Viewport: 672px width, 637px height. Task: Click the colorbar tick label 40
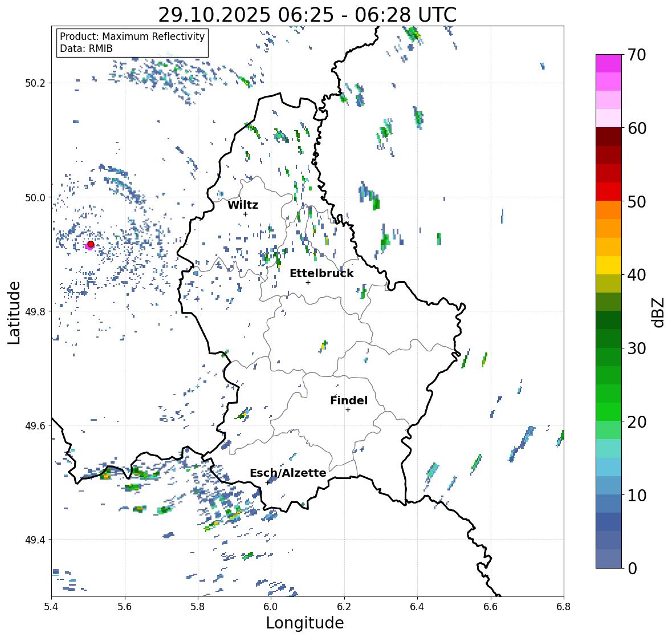click(x=637, y=275)
